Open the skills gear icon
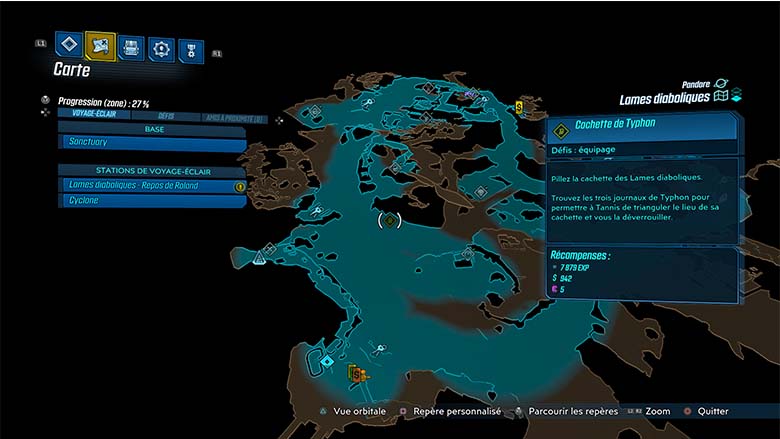 pos(161,48)
